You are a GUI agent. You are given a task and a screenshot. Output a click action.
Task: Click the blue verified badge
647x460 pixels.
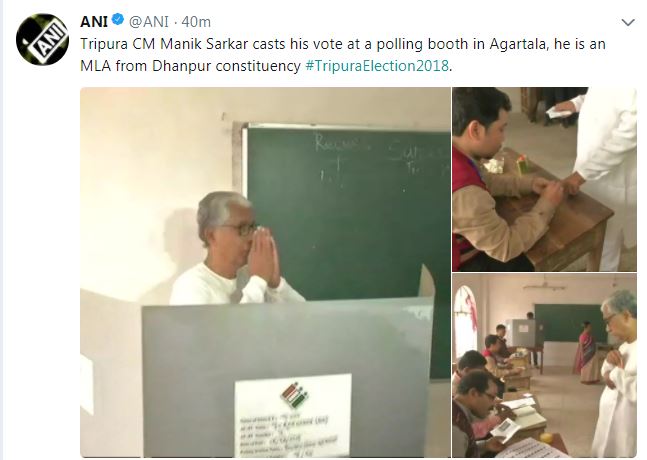tap(115, 21)
